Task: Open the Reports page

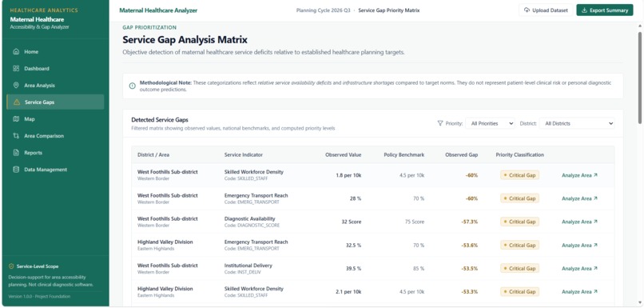Action: click(55, 153)
